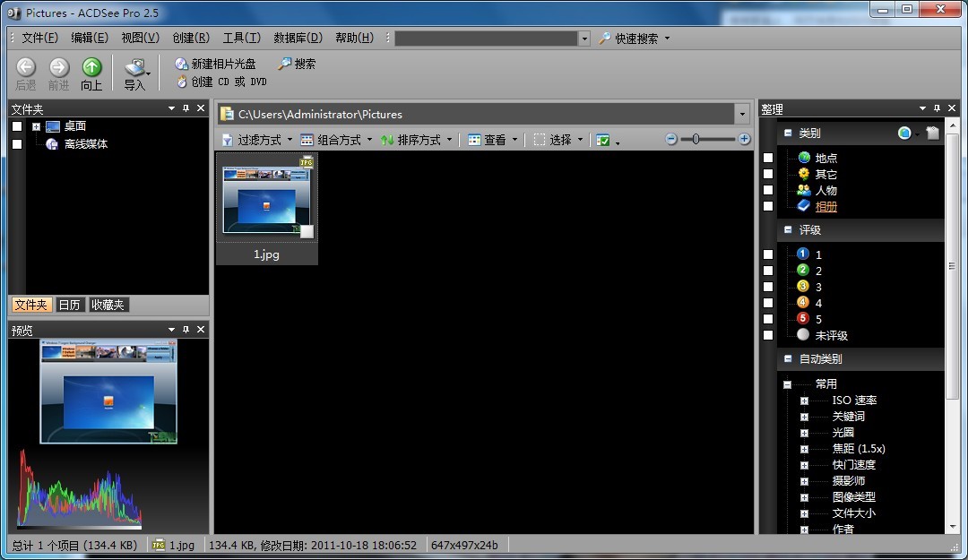
Task: Click the zoom in plus magnifier icon
Action: pyautogui.click(x=744, y=139)
